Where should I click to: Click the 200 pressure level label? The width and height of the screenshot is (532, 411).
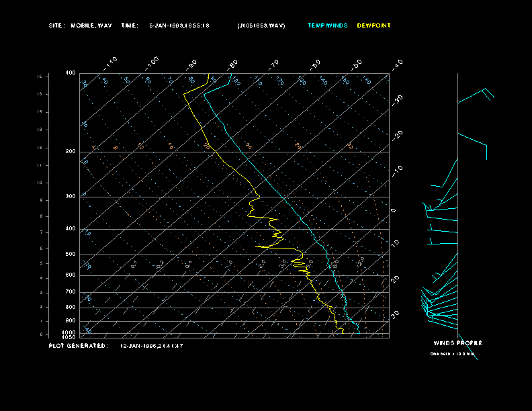click(71, 152)
